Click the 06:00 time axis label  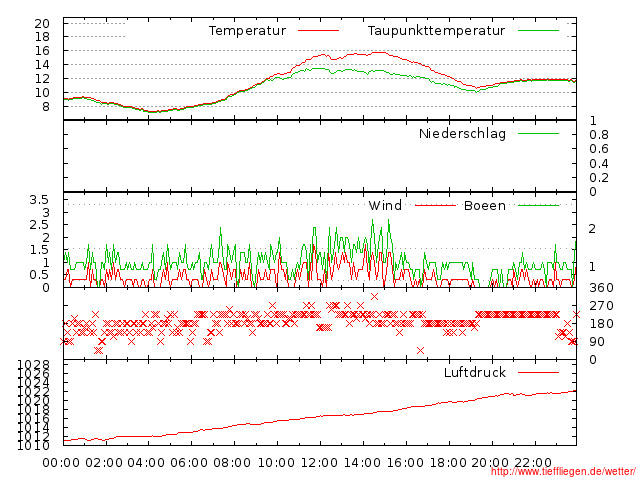point(189,463)
